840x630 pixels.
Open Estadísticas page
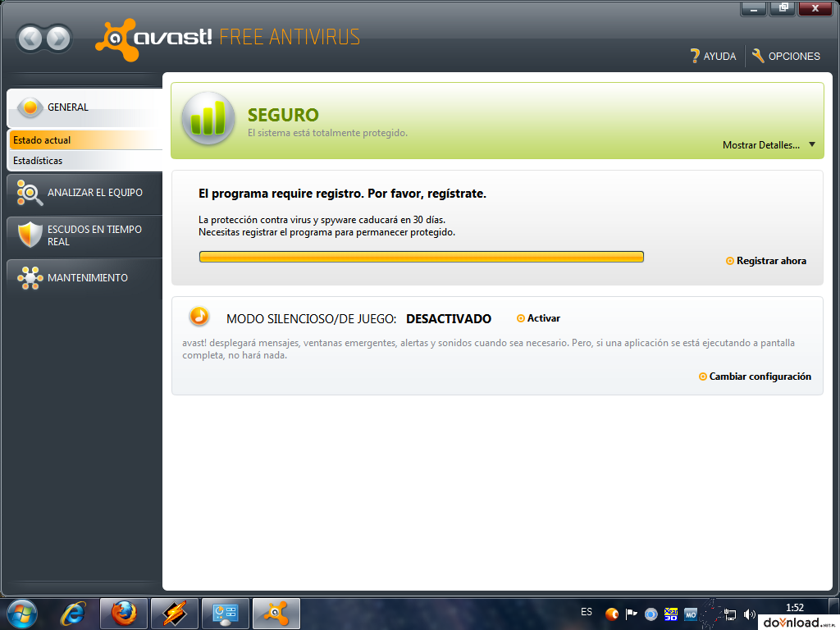(85, 160)
